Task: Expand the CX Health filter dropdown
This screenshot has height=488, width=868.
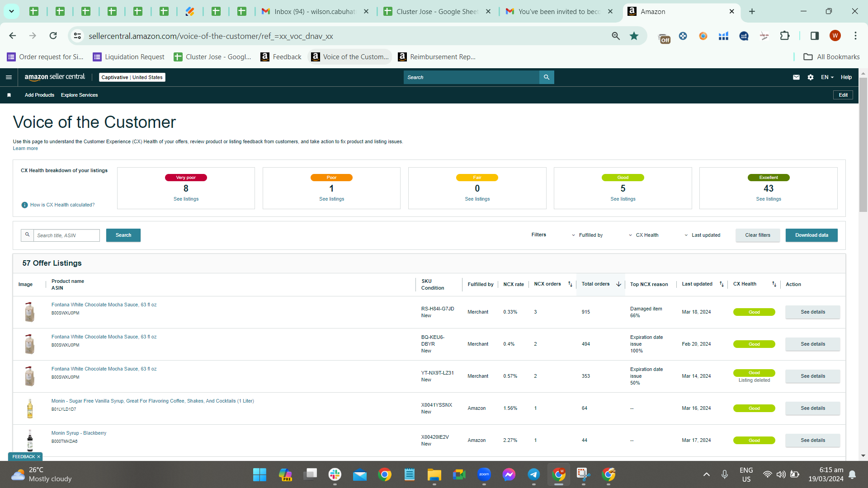Action: pos(643,235)
